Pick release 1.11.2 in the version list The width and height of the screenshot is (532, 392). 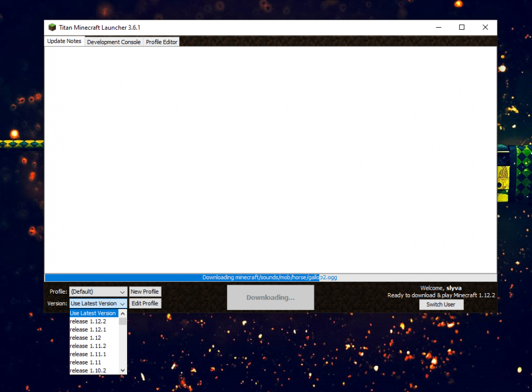point(94,346)
